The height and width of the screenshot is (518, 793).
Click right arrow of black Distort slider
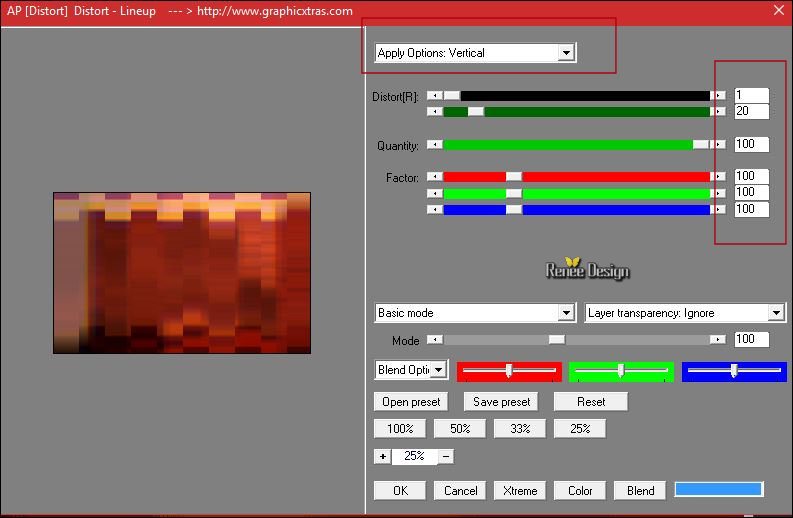718,96
